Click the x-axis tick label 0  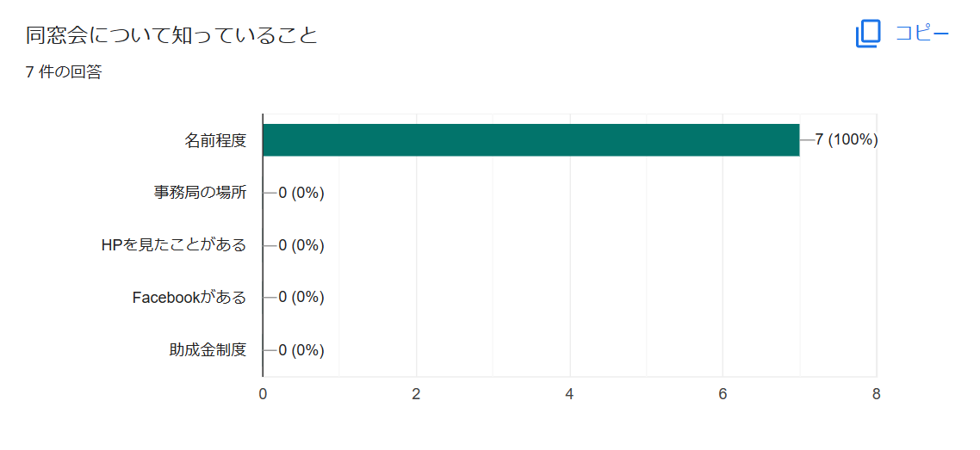coord(264,394)
